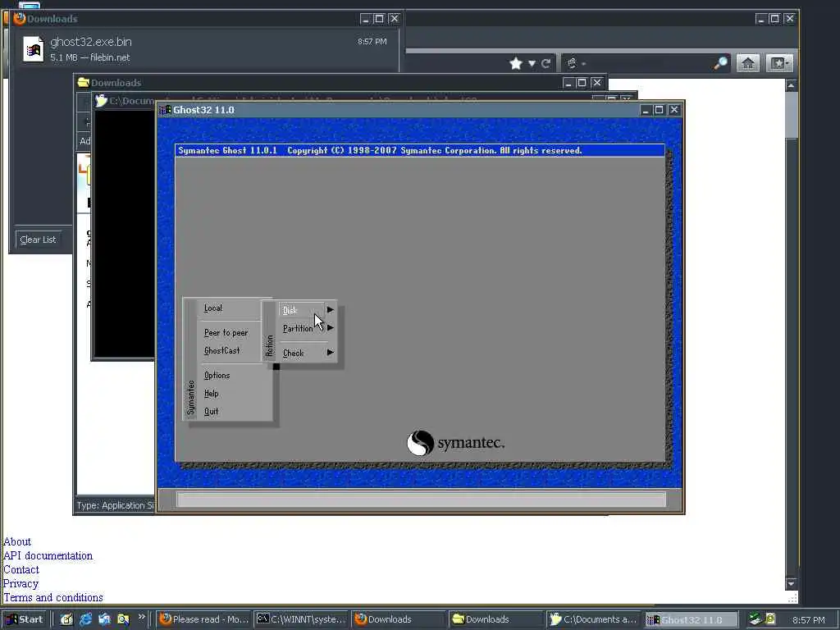840x630 pixels.
Task: Switch to 'Please read - Mo...' taskbar item
Action: pos(204,619)
